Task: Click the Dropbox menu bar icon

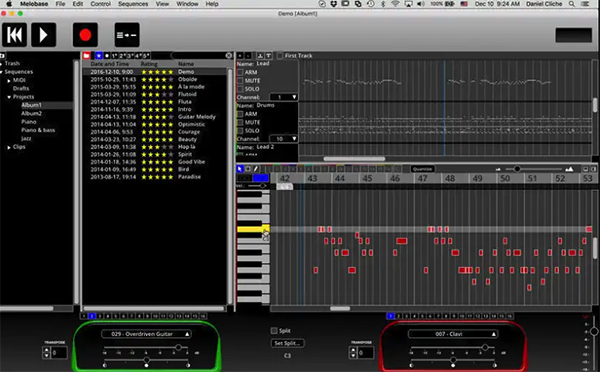Action: [334, 4]
